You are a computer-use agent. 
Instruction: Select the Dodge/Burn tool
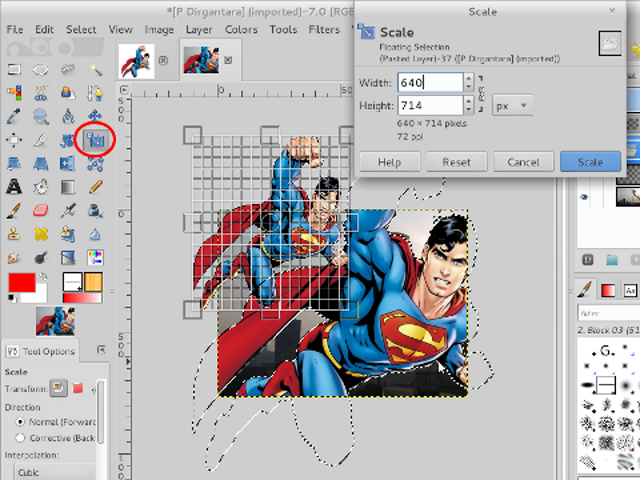(x=40, y=258)
